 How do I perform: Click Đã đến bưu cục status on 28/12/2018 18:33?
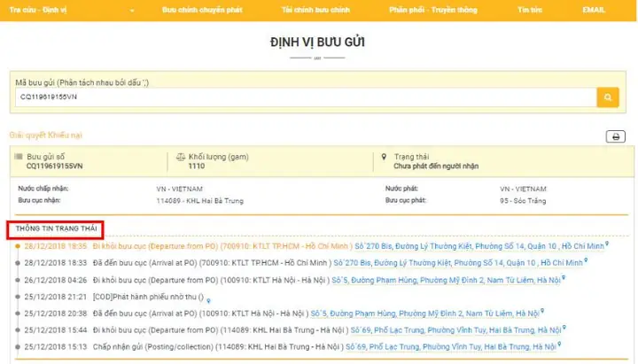point(212,263)
